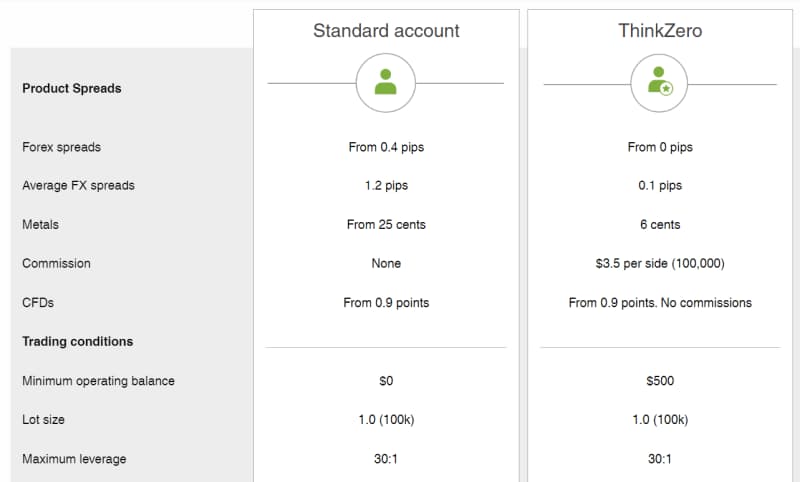Image resolution: width=800 pixels, height=482 pixels.
Task: Select Standard account 'From 0.9 points' value
Action: point(386,302)
